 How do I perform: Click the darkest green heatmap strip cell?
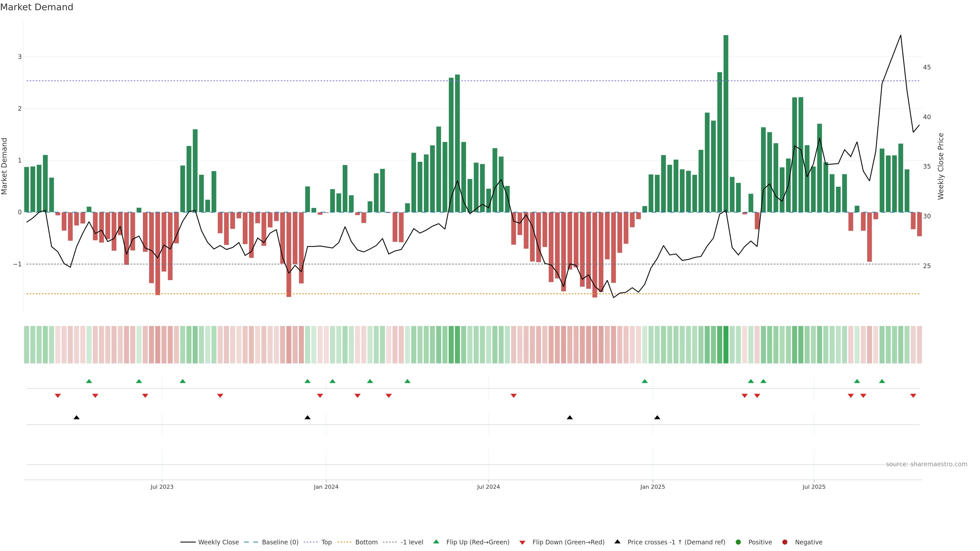[726, 345]
